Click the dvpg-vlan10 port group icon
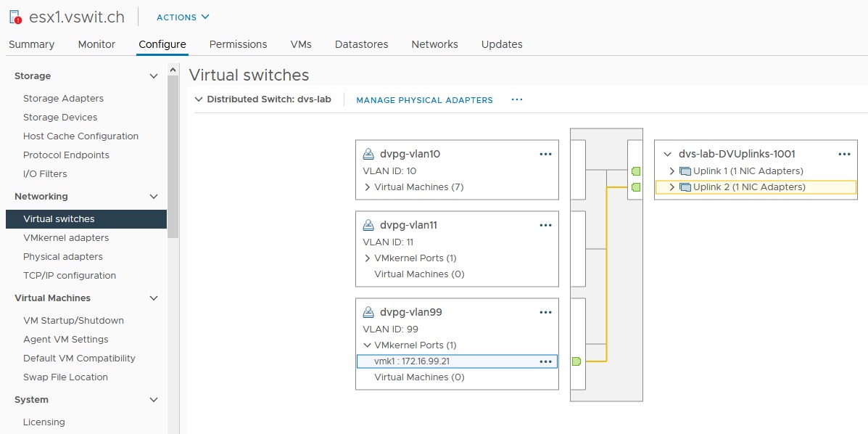The width and height of the screenshot is (868, 434). click(x=368, y=154)
